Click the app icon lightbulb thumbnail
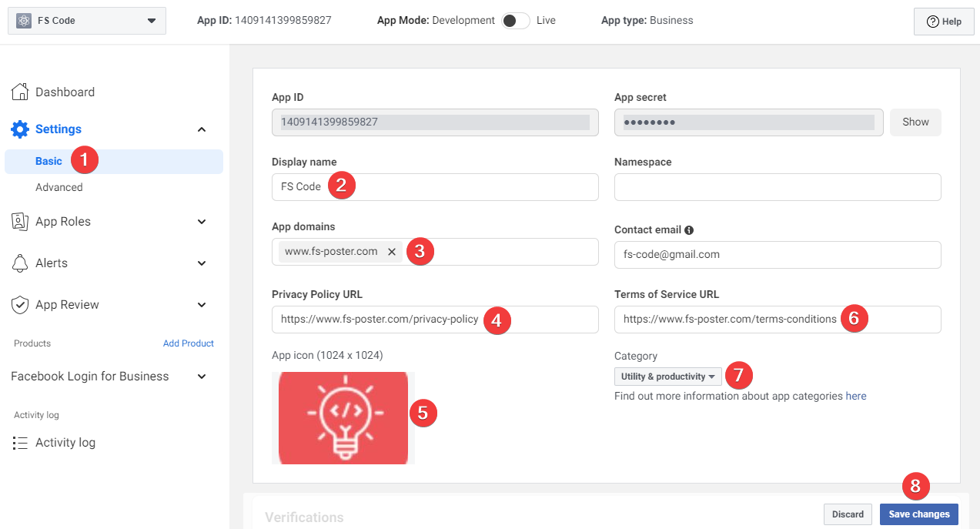 (x=343, y=418)
